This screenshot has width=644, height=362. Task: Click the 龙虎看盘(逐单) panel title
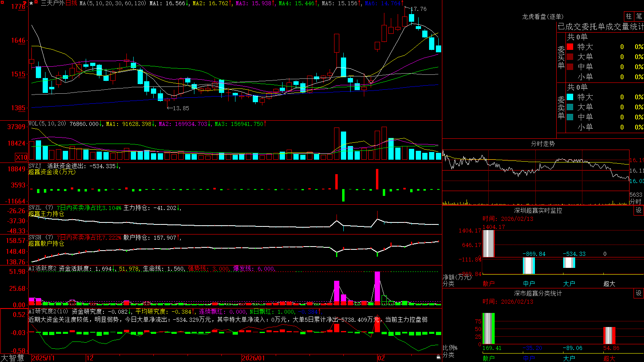[x=543, y=16]
